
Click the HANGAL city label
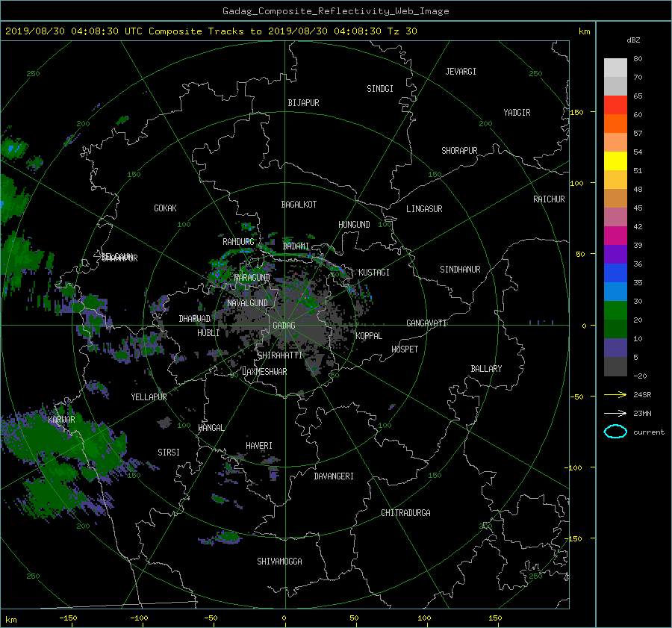pyautogui.click(x=211, y=428)
